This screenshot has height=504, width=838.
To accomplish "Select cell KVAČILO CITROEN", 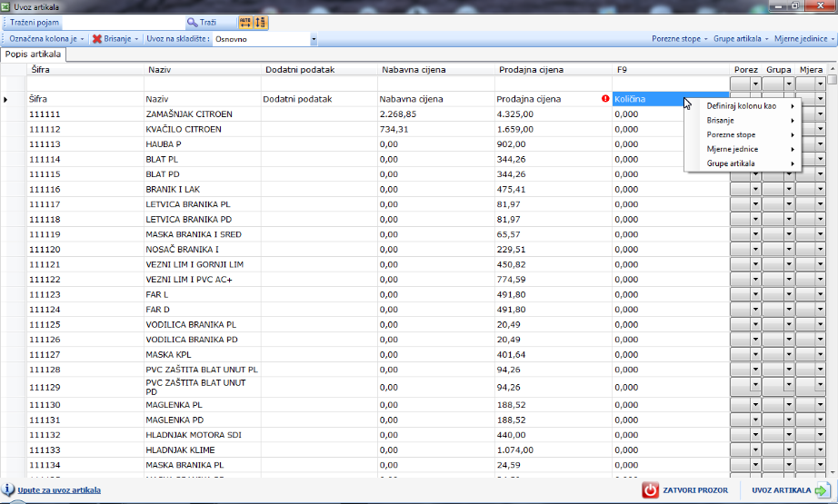I will 203,129.
